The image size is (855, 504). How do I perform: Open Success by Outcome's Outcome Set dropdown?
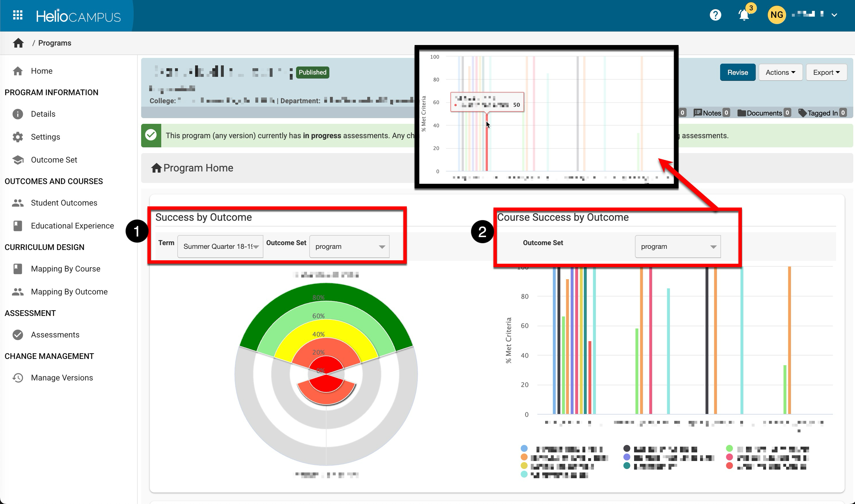(x=349, y=247)
